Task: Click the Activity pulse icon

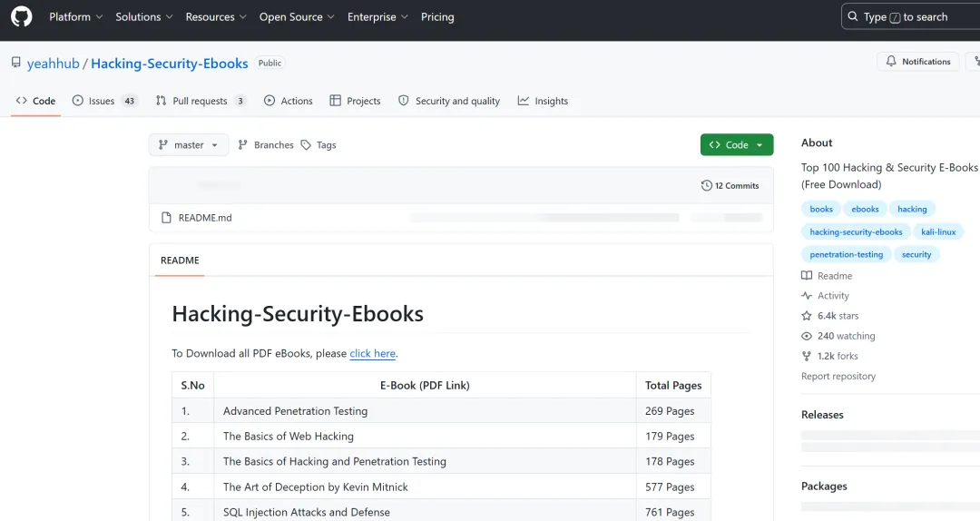Action: 807,296
